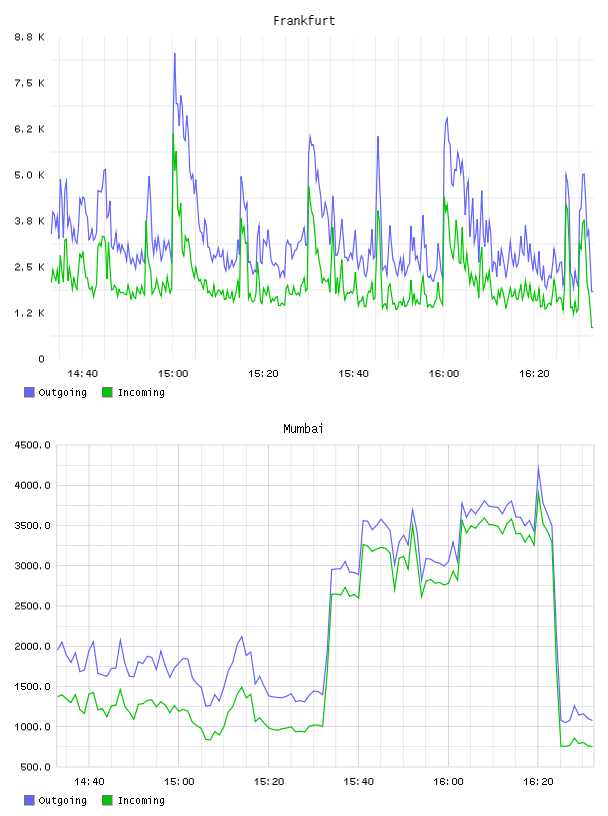The height and width of the screenshot is (816, 608).
Task: Click Frankfurt 16:20 time label
Action: [534, 374]
